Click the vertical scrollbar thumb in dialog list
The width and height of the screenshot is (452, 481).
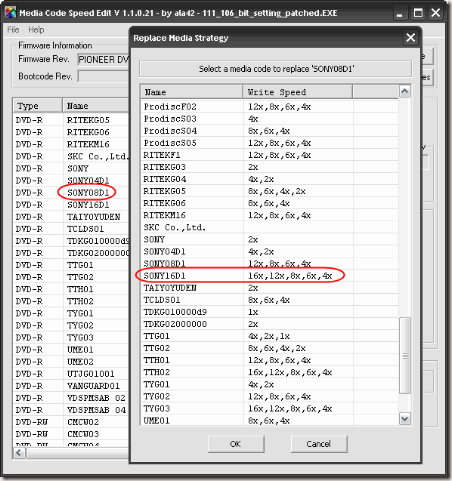(405, 356)
